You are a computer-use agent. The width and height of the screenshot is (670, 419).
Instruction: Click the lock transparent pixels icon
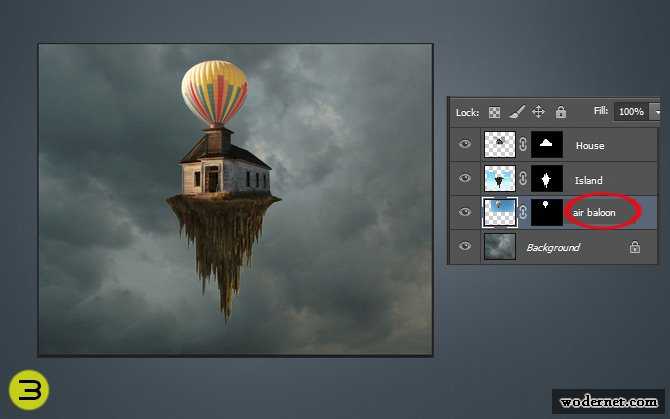click(495, 112)
